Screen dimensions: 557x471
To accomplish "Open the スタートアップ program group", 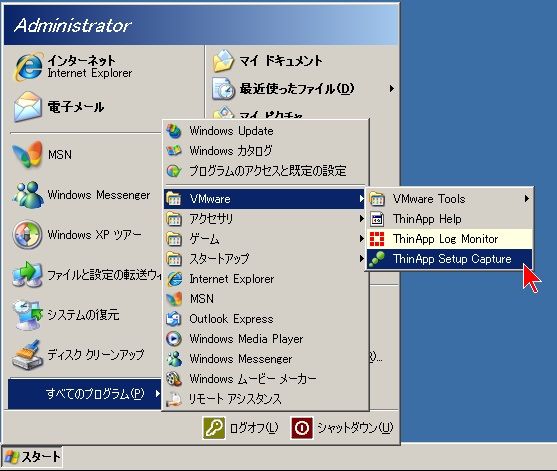I will [264, 259].
